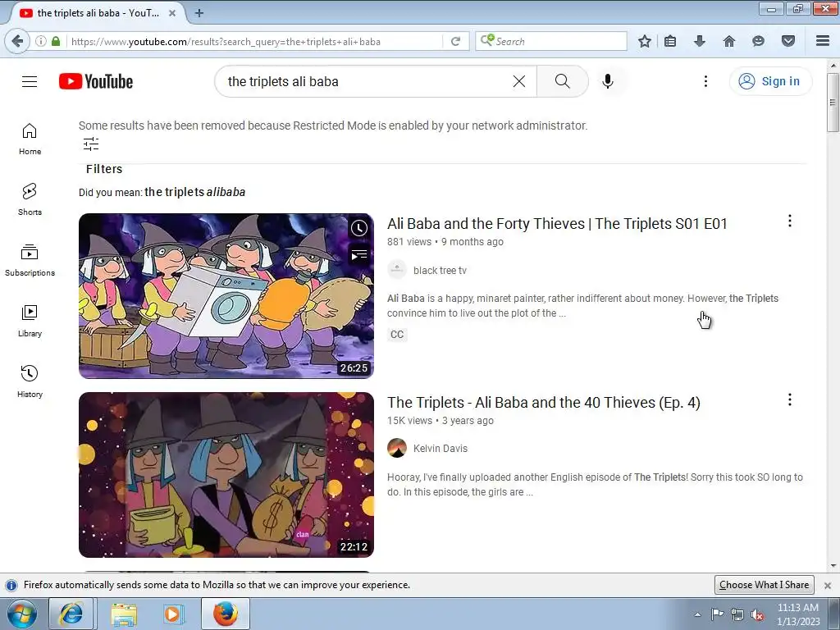
Task: Launch Internet Explorer from the taskbar
Action: coord(71,614)
